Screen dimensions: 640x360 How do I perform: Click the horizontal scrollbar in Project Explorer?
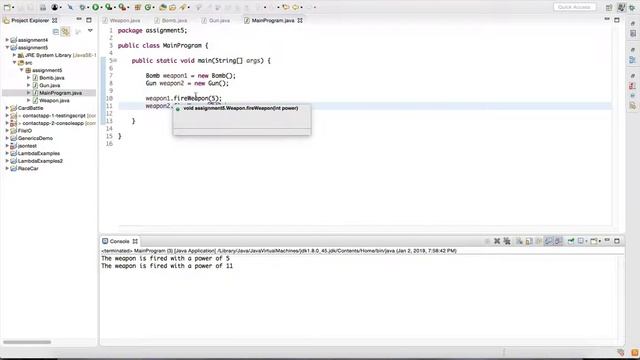coord(27,342)
